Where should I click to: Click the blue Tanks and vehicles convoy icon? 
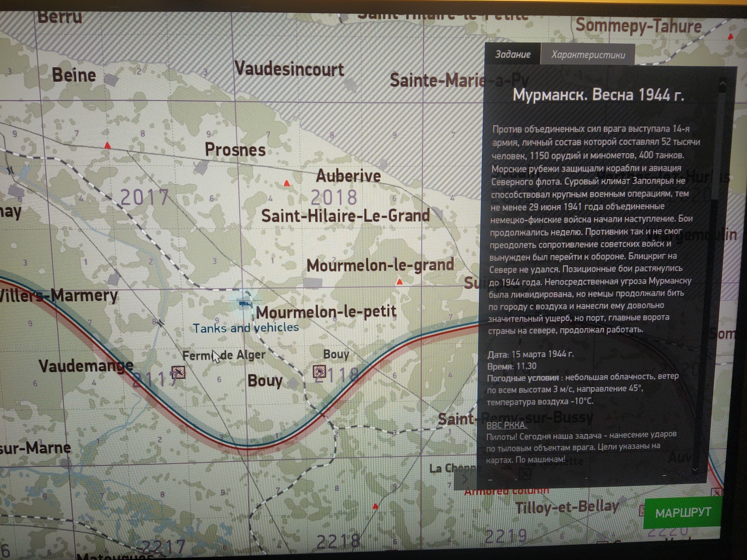coord(245,304)
